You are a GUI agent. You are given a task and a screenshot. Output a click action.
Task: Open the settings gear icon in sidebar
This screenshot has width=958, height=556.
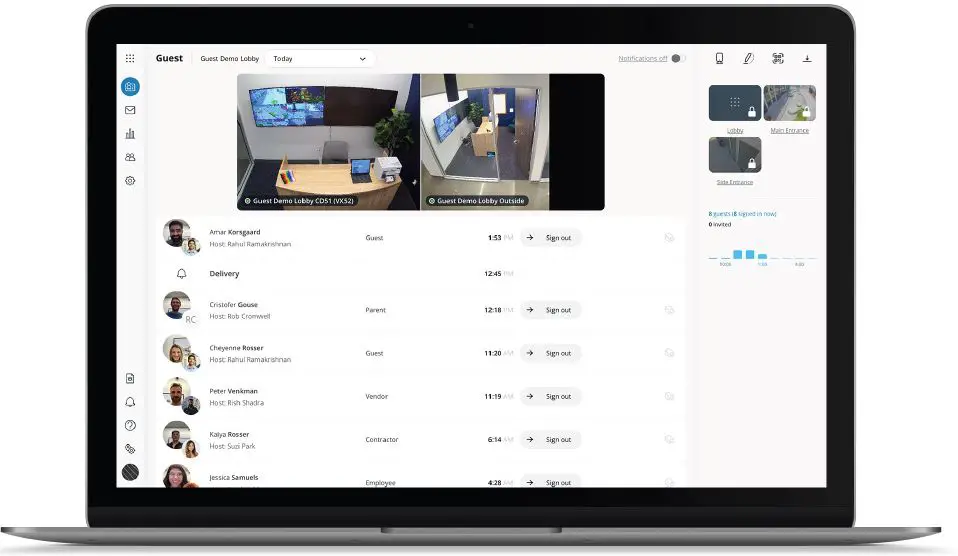pyautogui.click(x=130, y=181)
